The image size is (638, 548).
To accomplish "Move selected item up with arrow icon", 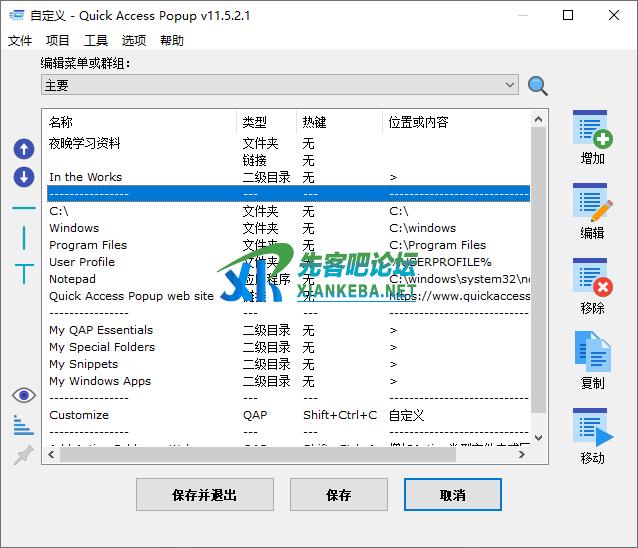I will click(24, 149).
